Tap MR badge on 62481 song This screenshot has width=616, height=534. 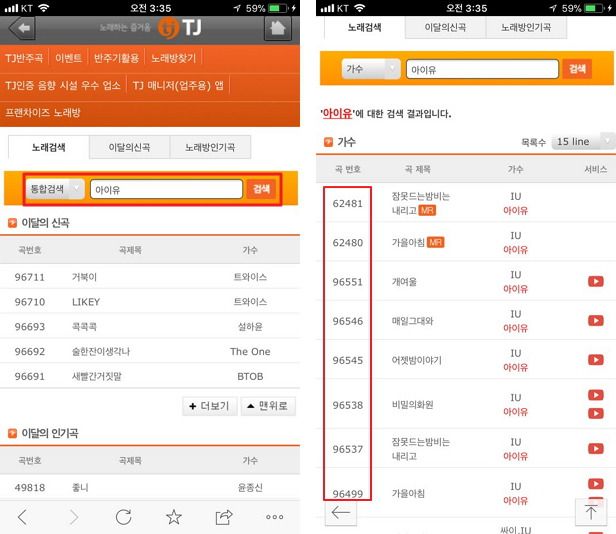pyautogui.click(x=427, y=211)
